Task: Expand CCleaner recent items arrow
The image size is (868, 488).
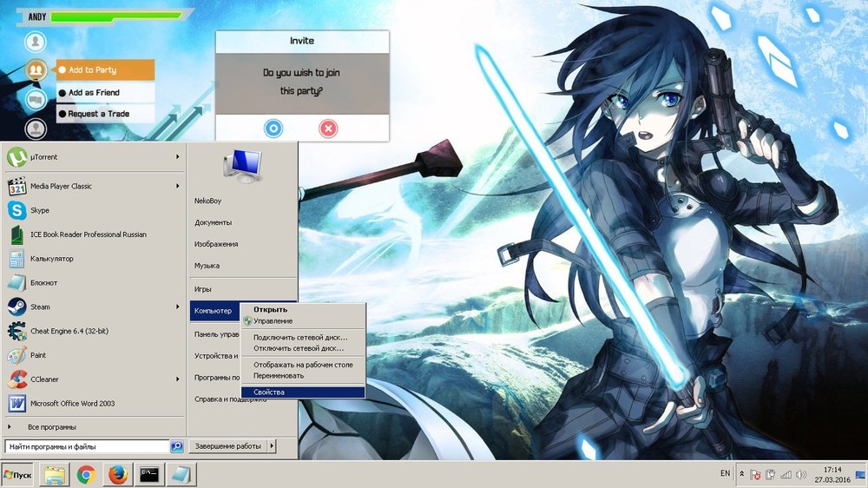Action: (x=178, y=379)
